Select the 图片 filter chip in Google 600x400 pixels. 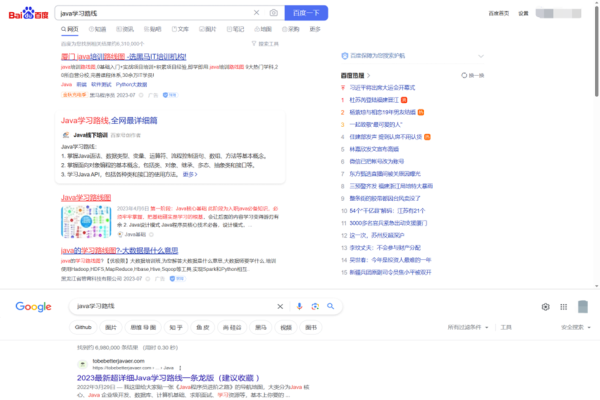[x=111, y=327]
